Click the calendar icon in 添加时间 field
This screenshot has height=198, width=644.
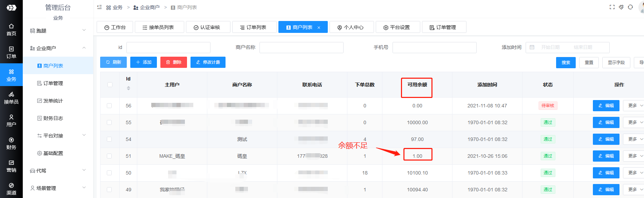coord(532,47)
